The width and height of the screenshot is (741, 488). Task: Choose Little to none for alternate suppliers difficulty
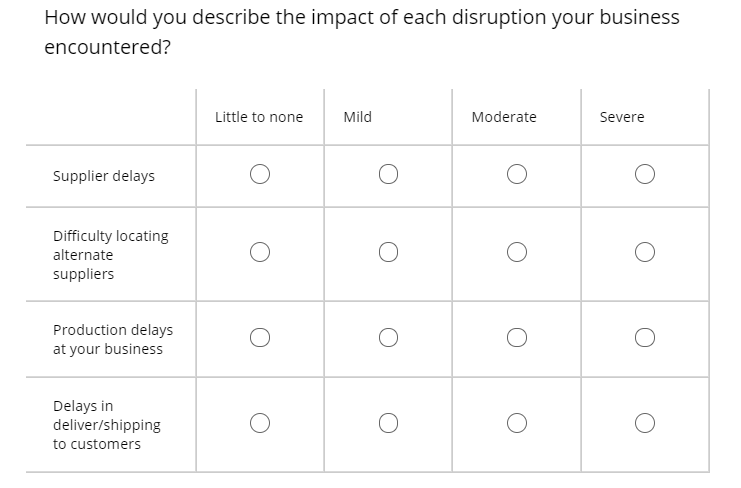[x=260, y=252]
